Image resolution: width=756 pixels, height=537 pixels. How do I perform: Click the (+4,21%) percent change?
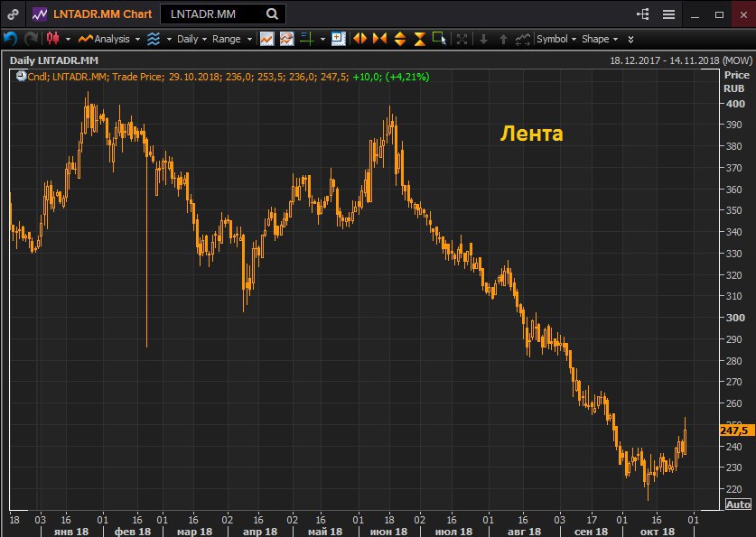(407, 77)
